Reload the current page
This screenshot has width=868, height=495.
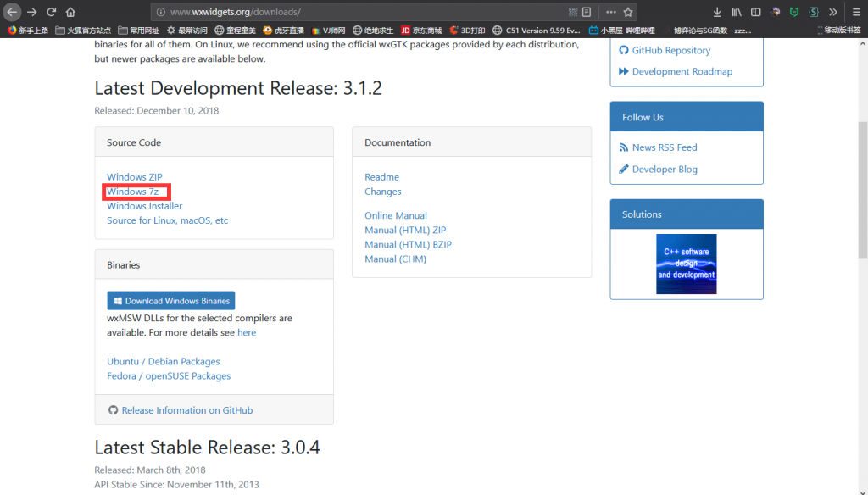pyautogui.click(x=51, y=12)
